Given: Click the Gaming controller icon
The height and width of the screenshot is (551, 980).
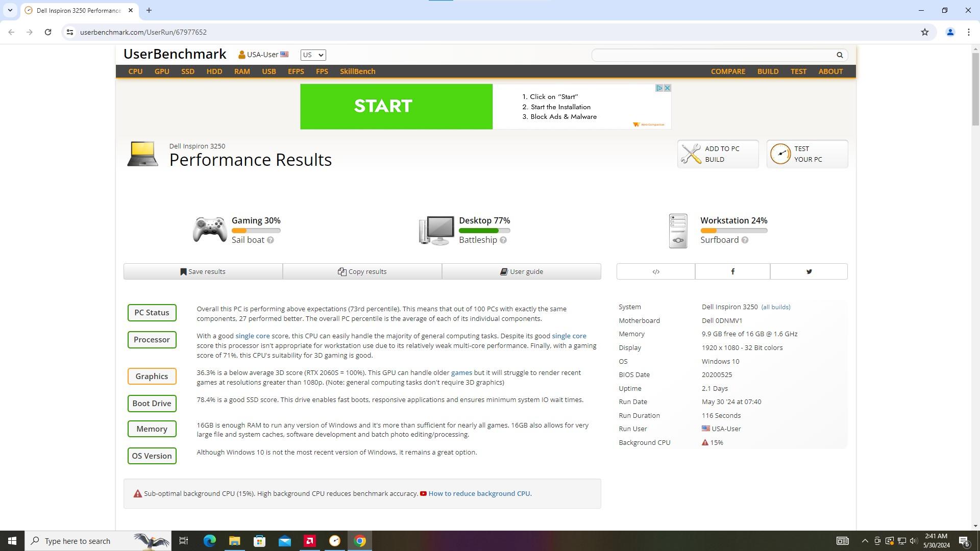Looking at the screenshot, I should (210, 230).
